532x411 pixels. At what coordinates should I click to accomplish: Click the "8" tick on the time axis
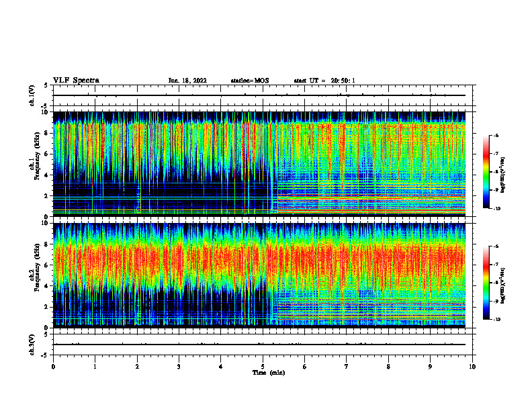coord(388,367)
